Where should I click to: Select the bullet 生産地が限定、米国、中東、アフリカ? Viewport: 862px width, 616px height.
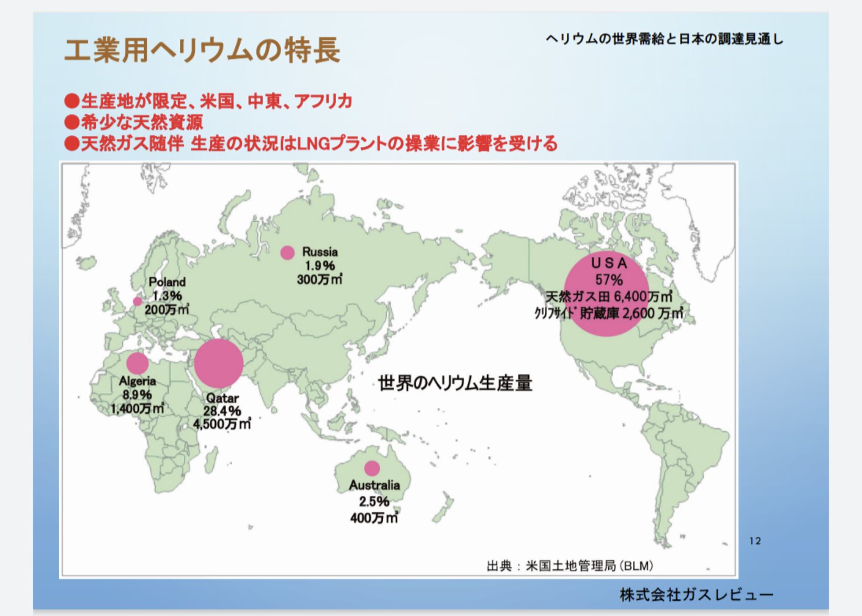click(208, 101)
